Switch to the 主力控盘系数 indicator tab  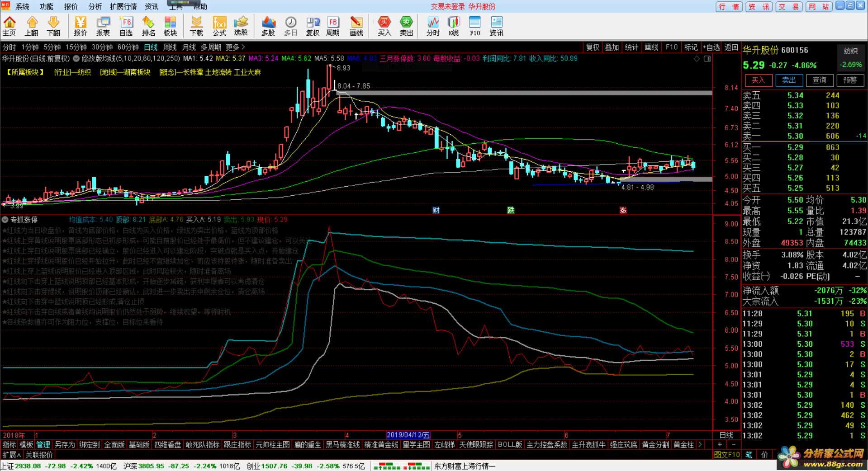[x=546, y=445]
